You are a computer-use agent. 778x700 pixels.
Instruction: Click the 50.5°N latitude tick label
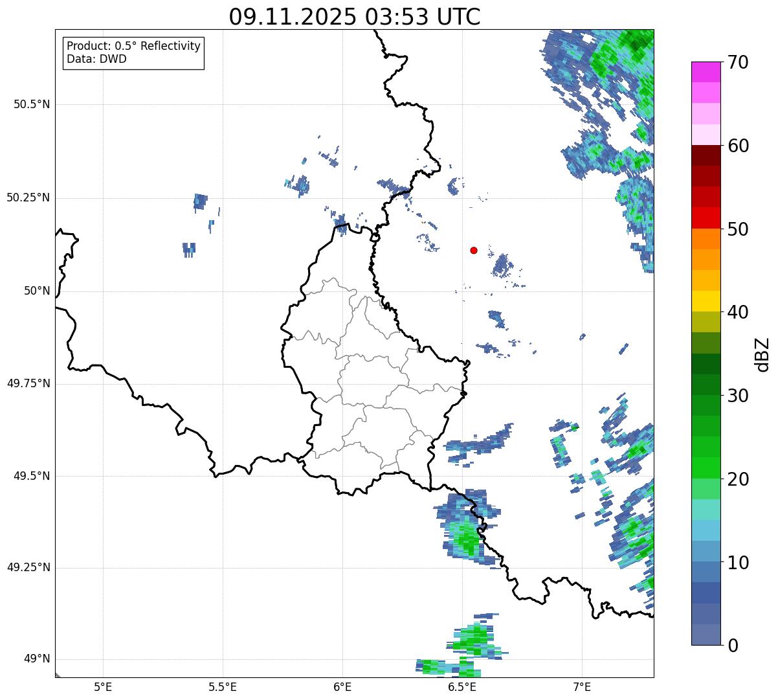tap(32, 104)
